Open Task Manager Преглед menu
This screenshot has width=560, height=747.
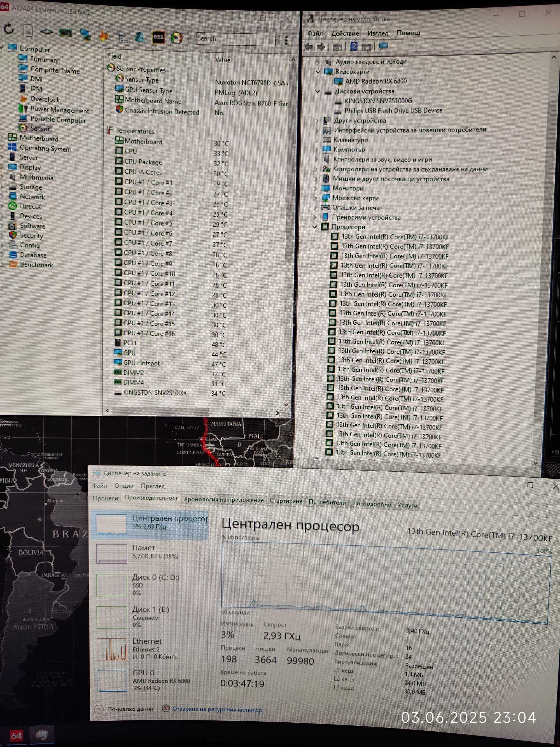(153, 486)
